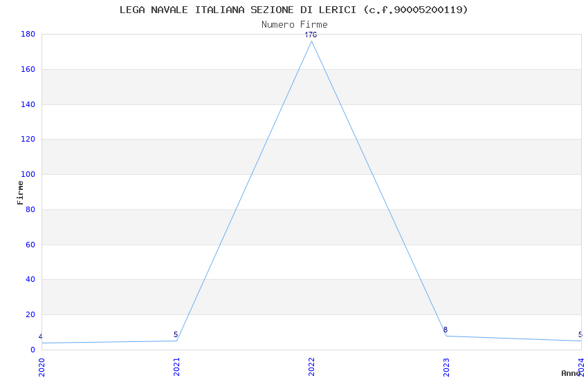
Task: Click the data label 176 at the peak
Action: pos(311,35)
